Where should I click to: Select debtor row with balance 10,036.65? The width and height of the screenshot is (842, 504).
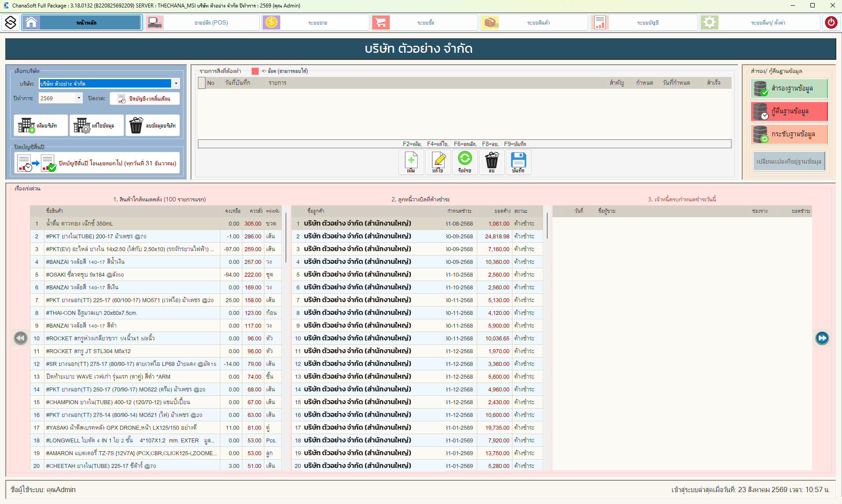coord(417,338)
